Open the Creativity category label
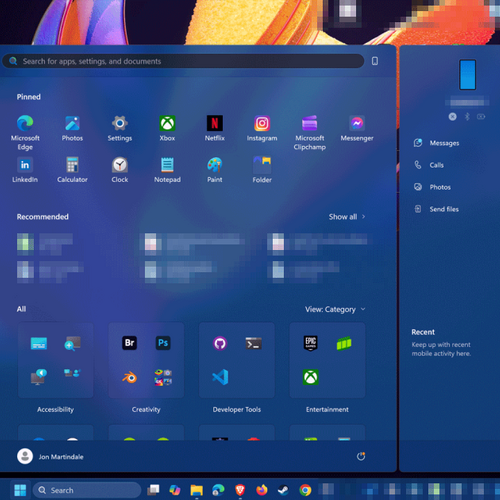 tap(146, 409)
